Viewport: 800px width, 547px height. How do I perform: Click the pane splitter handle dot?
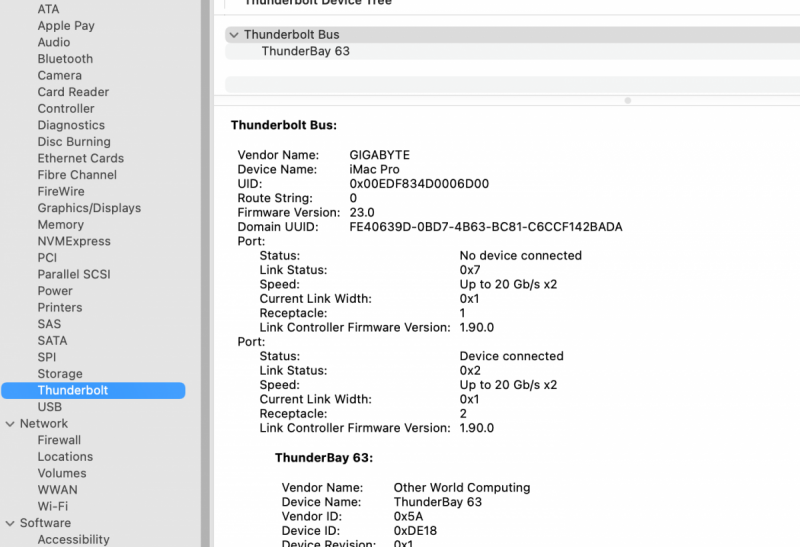click(628, 101)
